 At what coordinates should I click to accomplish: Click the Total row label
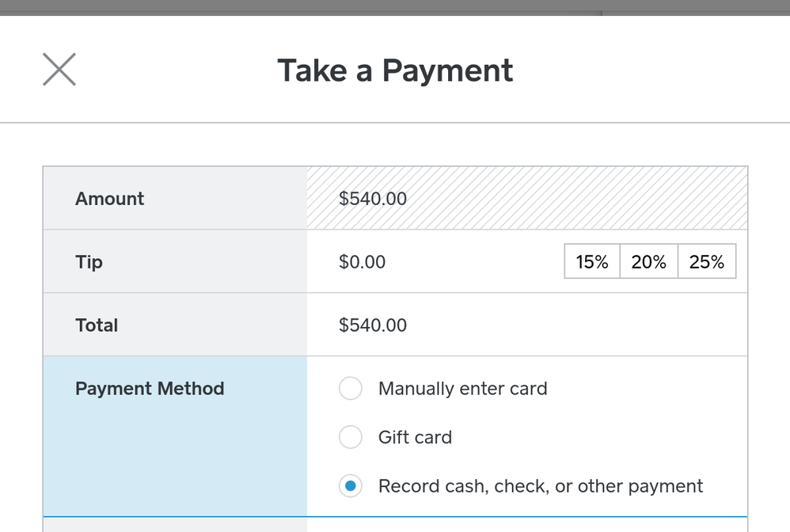pyautogui.click(x=97, y=325)
